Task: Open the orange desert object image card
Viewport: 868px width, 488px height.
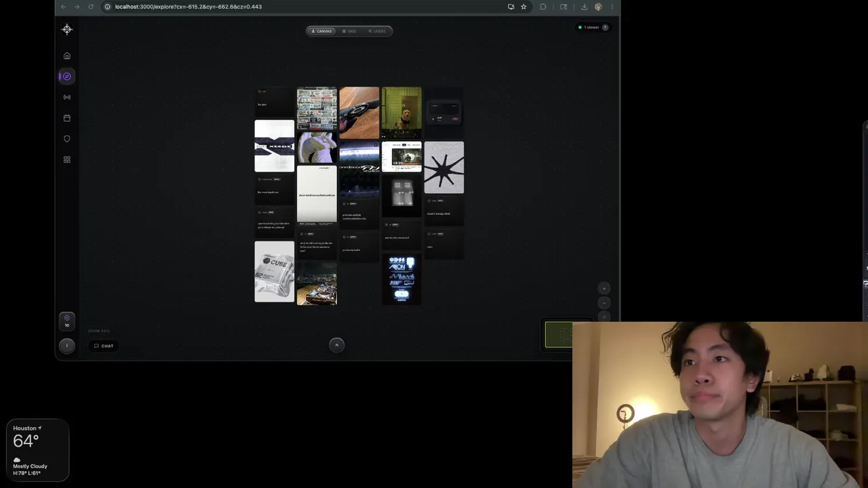Action: 359,113
